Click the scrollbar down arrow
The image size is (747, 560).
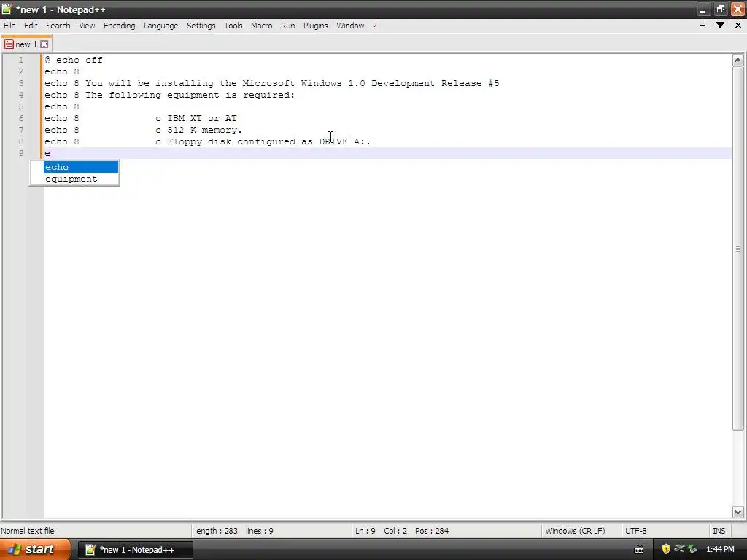coord(738,513)
